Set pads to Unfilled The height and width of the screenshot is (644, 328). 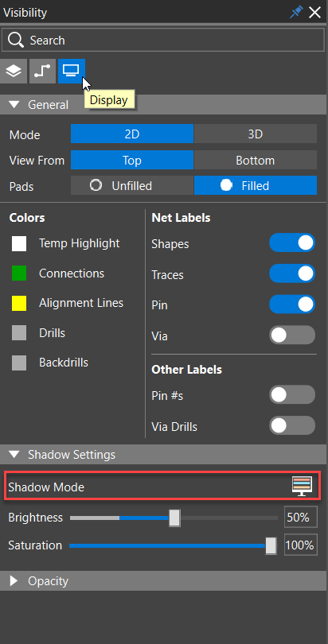tap(132, 185)
